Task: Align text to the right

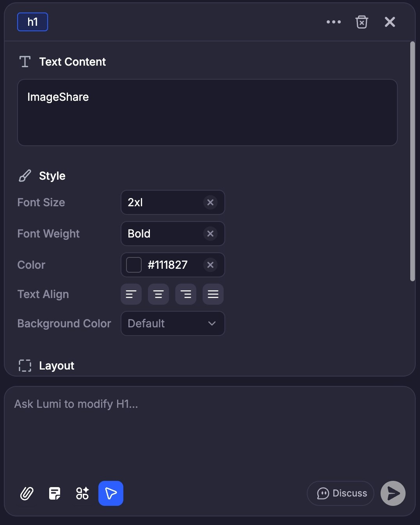Action: click(186, 294)
